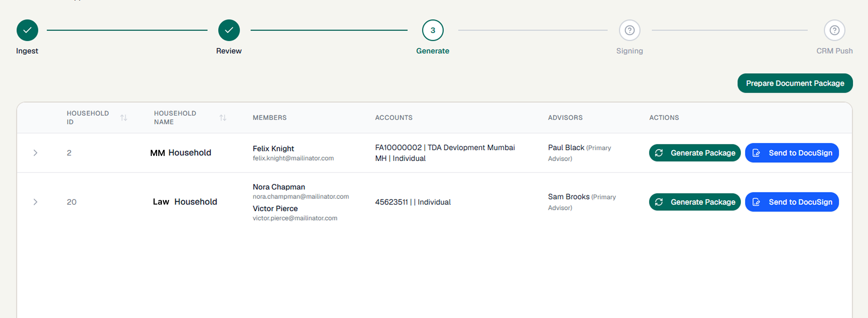
Task: Sort by Household Name using sort arrows
Action: click(223, 118)
